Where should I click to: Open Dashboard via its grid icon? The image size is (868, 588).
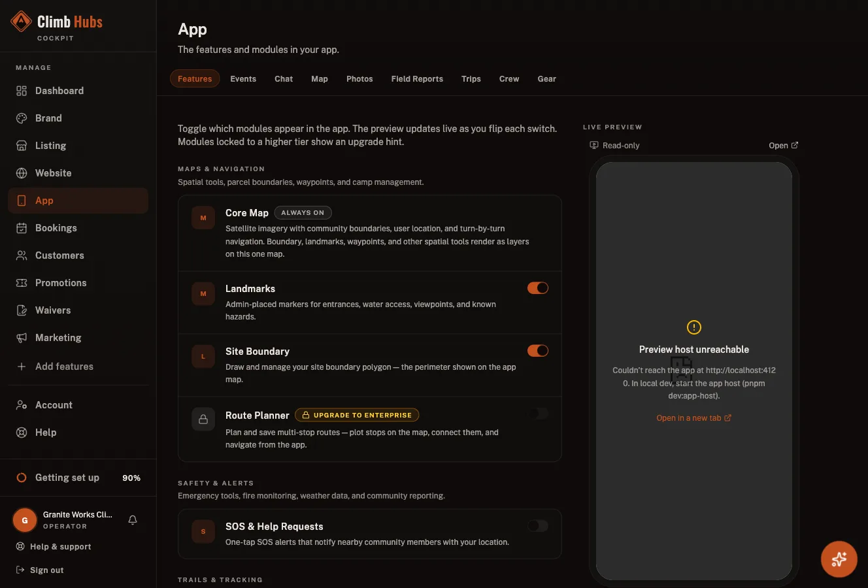click(22, 91)
